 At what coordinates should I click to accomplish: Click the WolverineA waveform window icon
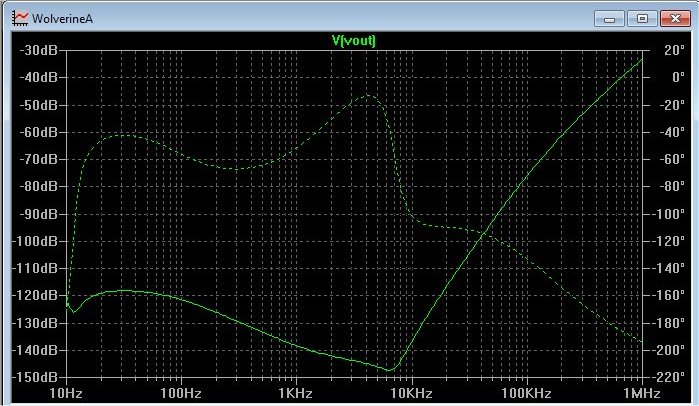(20, 18)
